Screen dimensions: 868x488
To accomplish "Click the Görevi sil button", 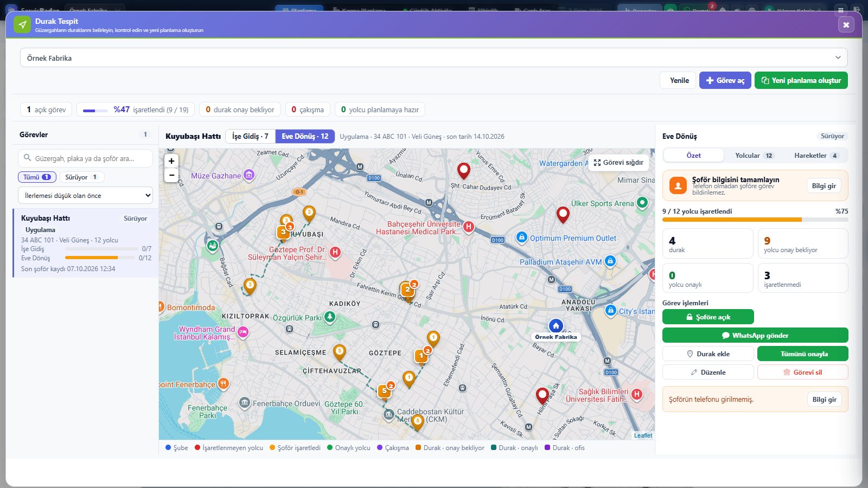I will 803,372.
